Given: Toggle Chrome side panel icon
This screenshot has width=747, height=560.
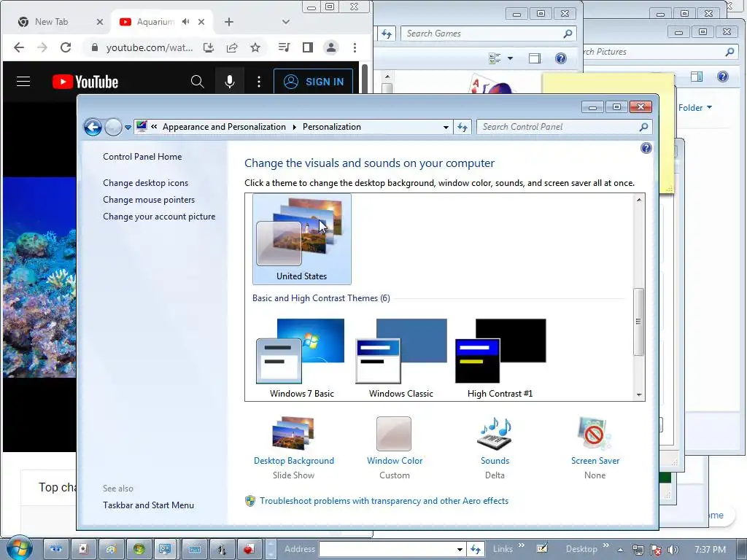Looking at the screenshot, I should 308,47.
